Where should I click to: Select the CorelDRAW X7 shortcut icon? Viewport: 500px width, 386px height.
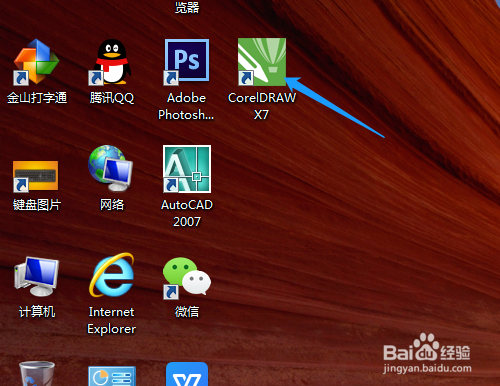tap(262, 62)
